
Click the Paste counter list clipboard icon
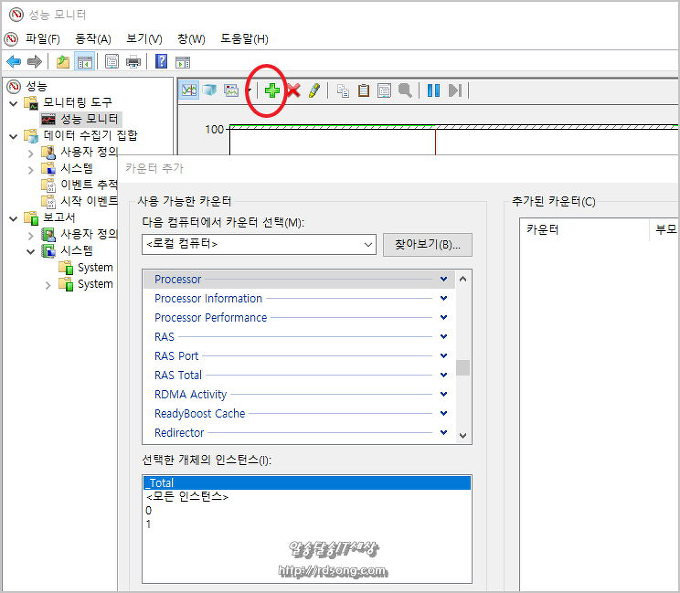click(364, 90)
